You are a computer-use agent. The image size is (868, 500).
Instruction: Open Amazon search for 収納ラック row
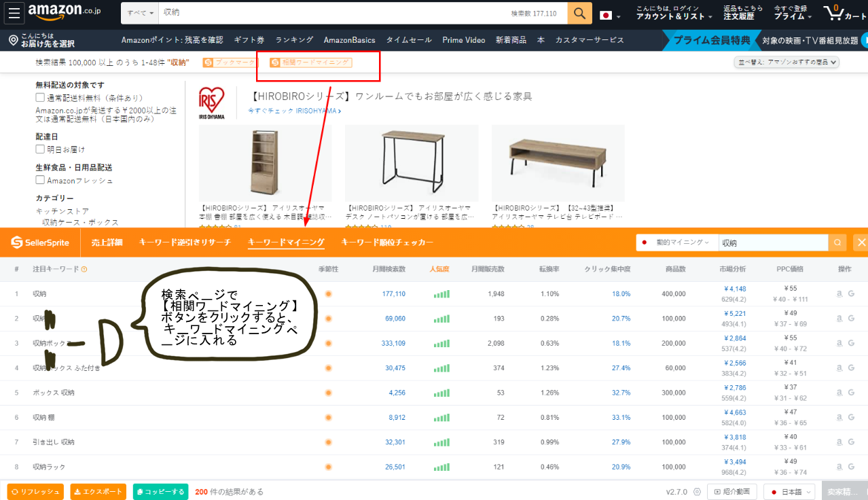click(x=839, y=467)
